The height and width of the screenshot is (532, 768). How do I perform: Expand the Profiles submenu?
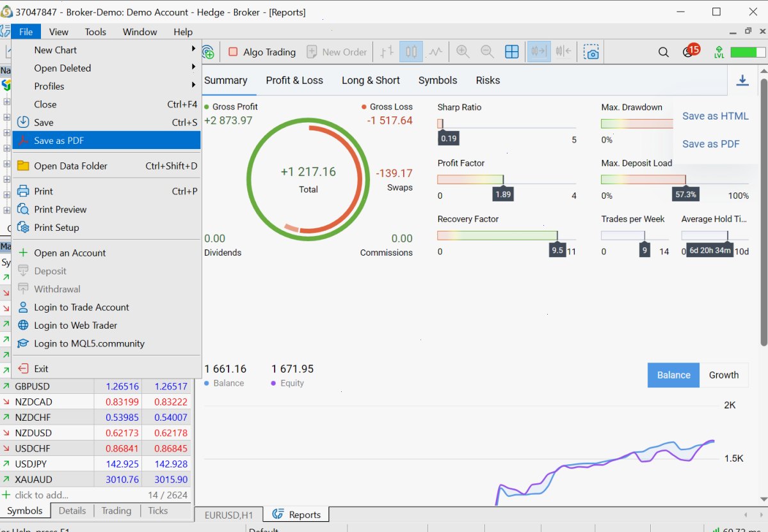(x=106, y=86)
